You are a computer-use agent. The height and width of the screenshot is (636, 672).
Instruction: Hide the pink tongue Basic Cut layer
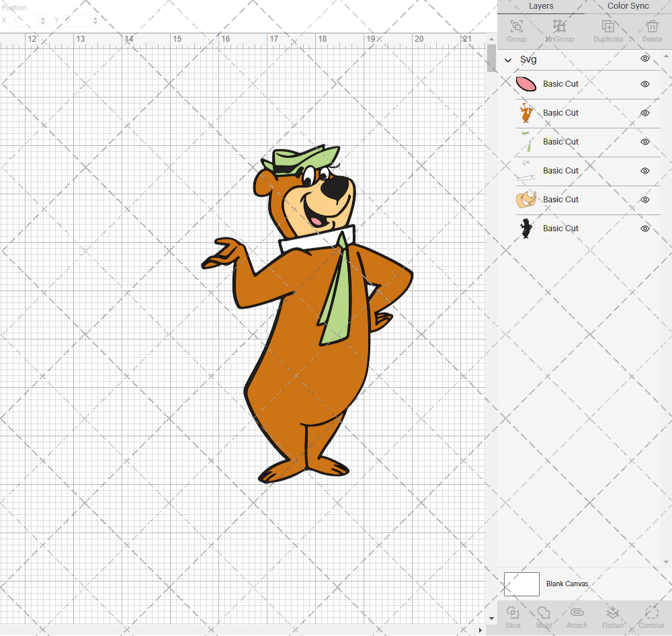(x=645, y=84)
